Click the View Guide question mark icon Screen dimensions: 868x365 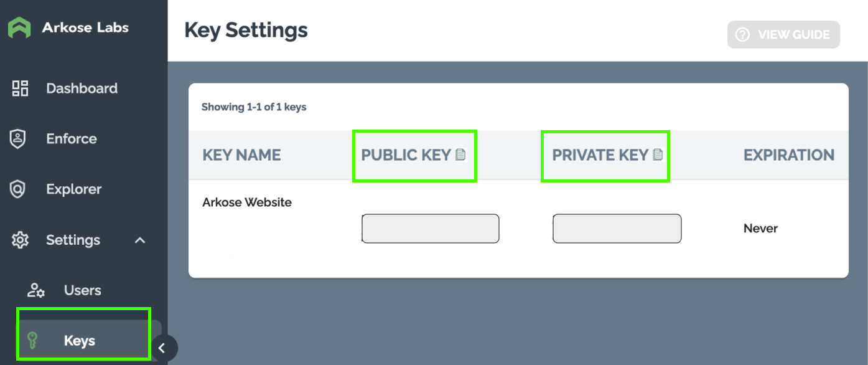click(742, 35)
